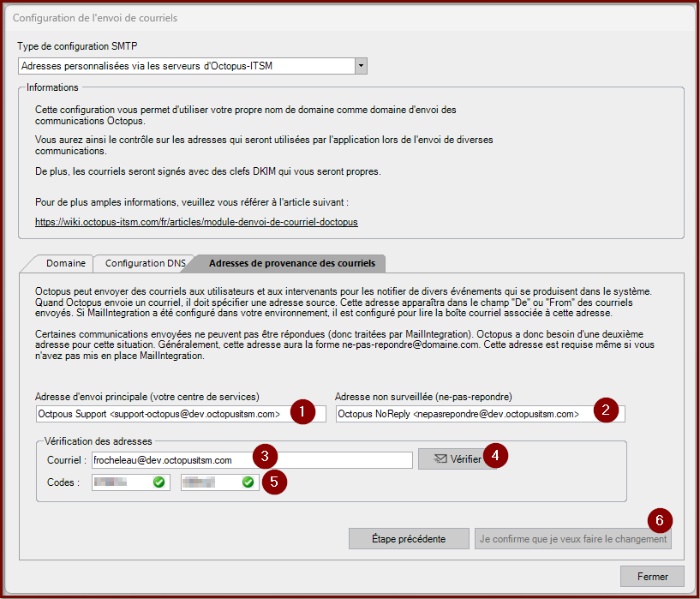Go back with Étape précédente button
Image resolution: width=700 pixels, height=599 pixels.
point(409,539)
